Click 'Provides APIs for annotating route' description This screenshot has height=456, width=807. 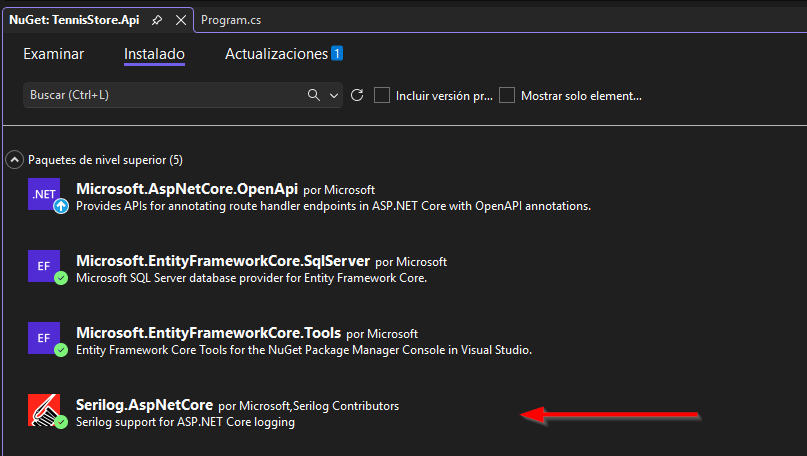[334, 206]
